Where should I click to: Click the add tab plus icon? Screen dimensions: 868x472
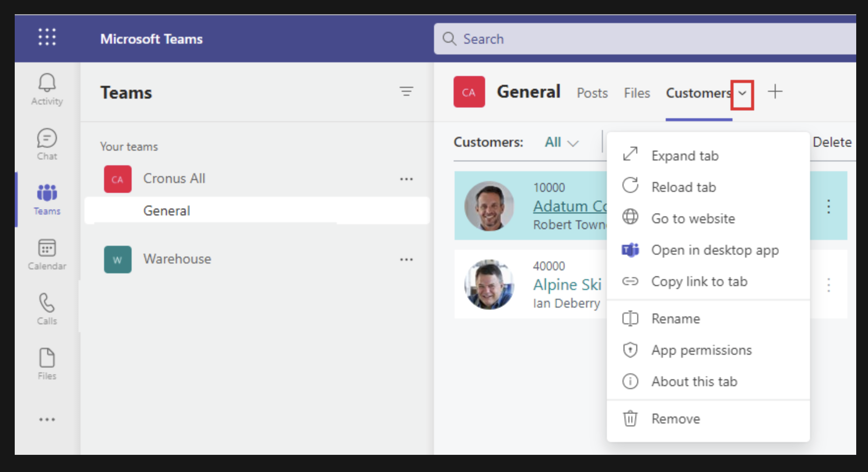coord(775,92)
